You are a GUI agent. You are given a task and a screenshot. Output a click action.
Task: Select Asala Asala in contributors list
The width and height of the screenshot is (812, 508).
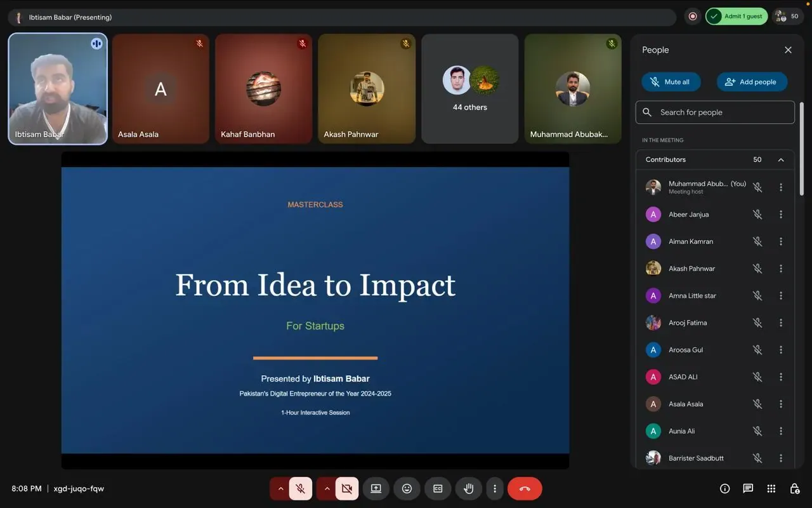click(715, 404)
